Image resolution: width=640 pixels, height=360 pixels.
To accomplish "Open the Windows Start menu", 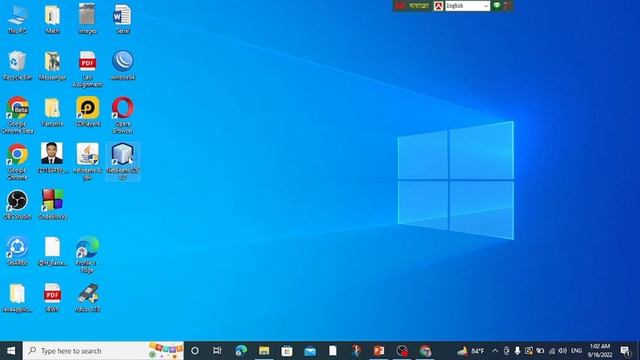I will (11, 351).
